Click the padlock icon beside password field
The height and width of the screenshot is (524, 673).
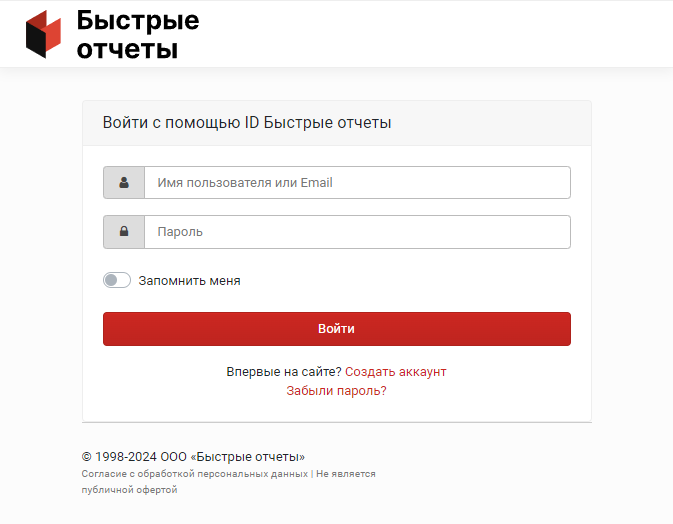[124, 232]
